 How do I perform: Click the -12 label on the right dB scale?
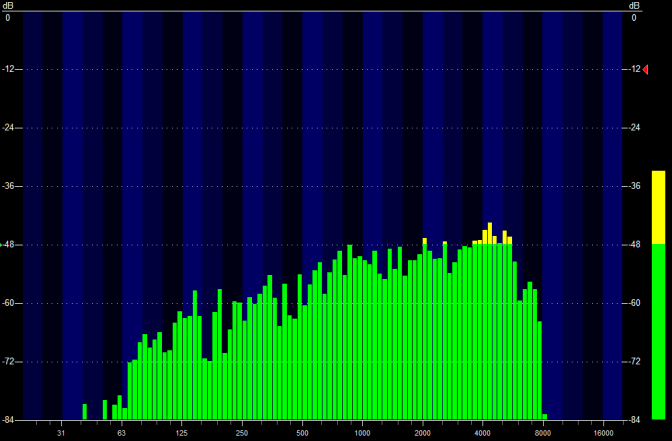(x=634, y=69)
